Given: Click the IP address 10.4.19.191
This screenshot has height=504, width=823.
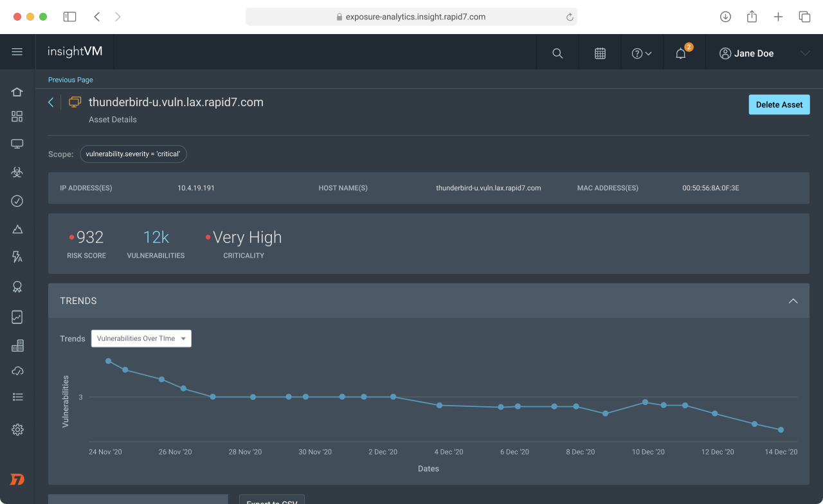Looking at the screenshot, I should pos(196,188).
